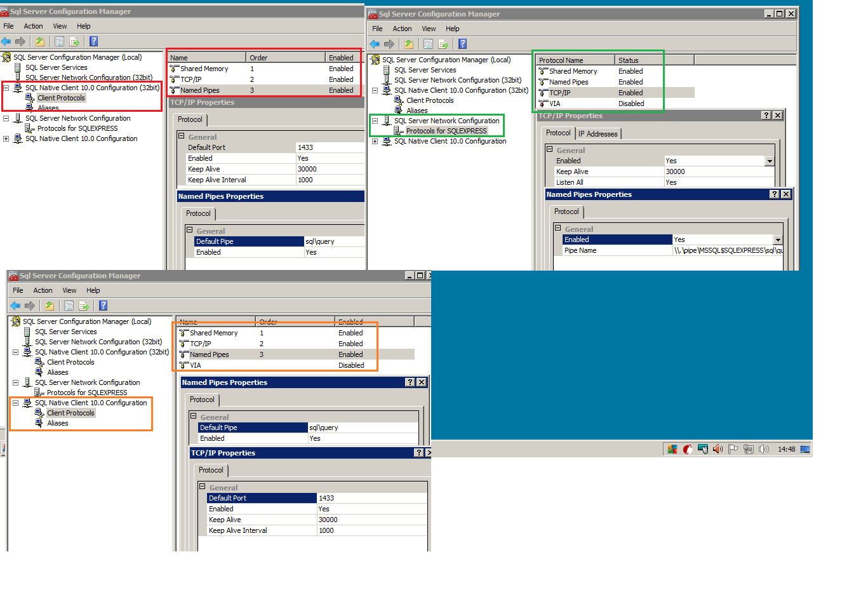
Task: Expand SQL Native Client 10.0 Configuration in upper-left window
Action: [x=6, y=138]
